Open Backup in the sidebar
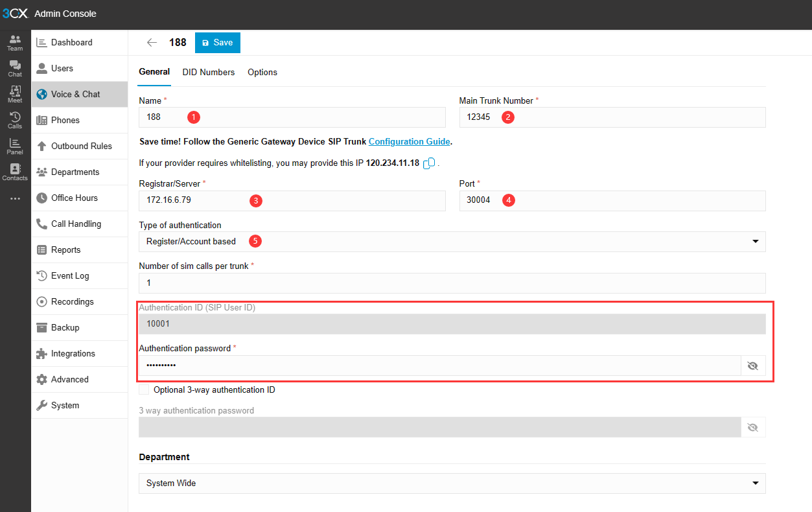The width and height of the screenshot is (812, 512). [x=80, y=328]
